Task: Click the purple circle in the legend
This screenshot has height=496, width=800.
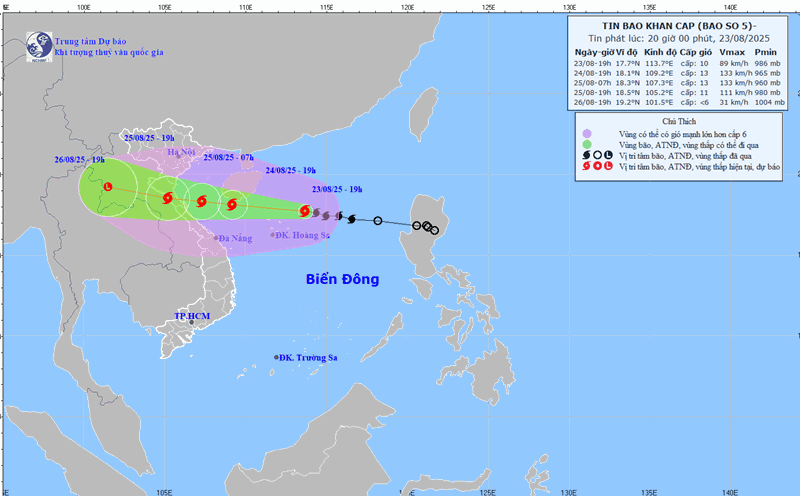Action: click(x=586, y=131)
